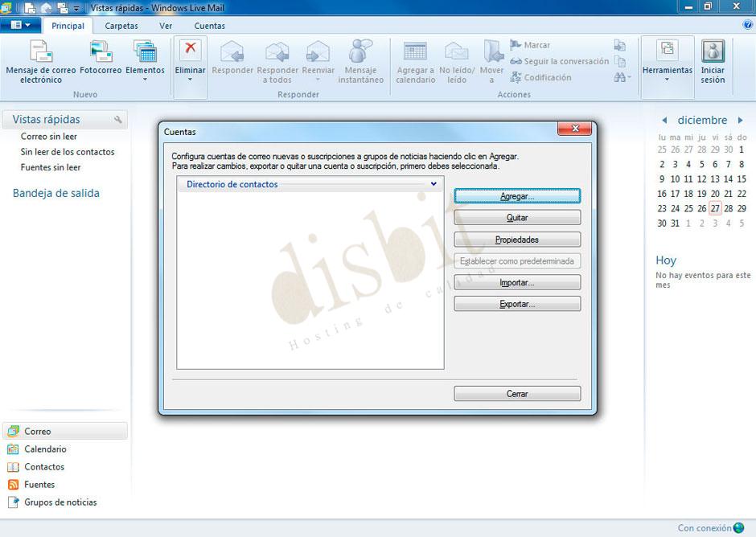Open the Carpetas tab
The image size is (756, 537).
121,26
